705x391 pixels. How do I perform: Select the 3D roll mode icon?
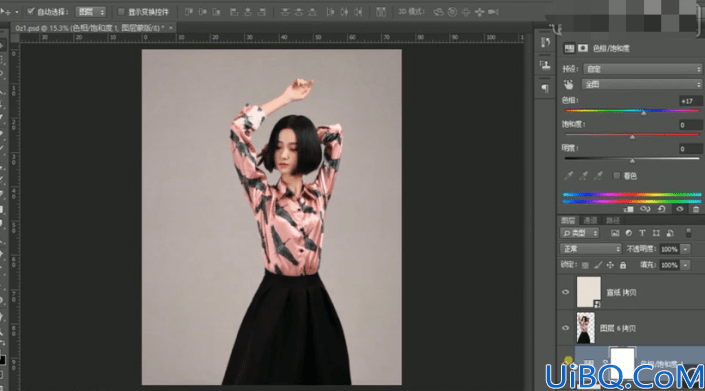(x=452, y=12)
